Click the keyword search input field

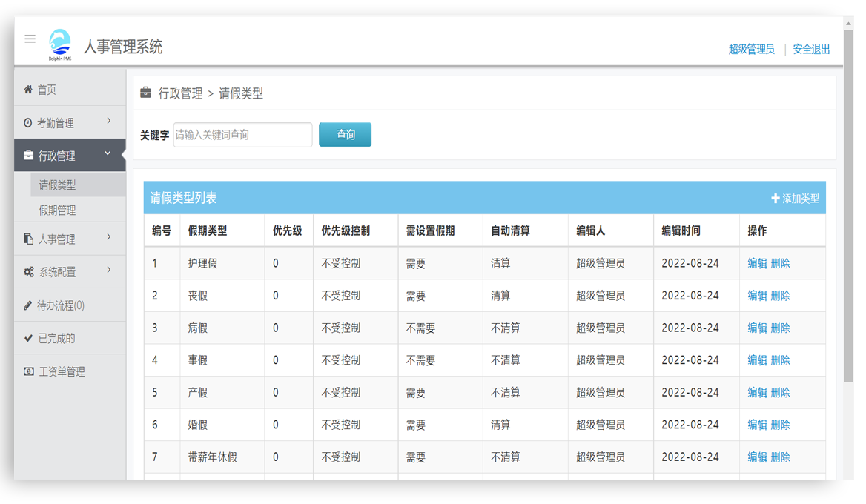click(242, 135)
